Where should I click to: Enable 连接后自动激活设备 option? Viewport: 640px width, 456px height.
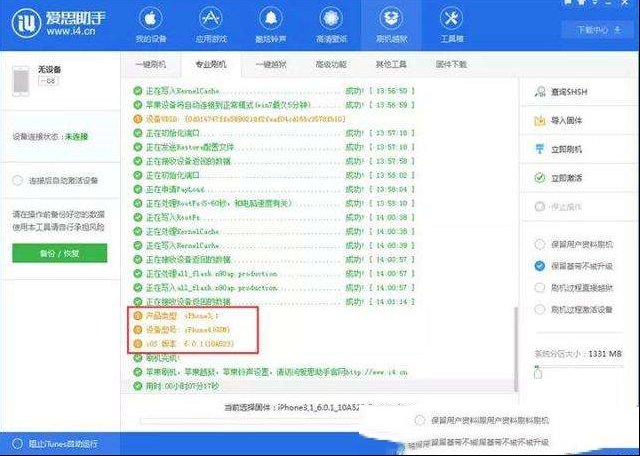(17, 180)
